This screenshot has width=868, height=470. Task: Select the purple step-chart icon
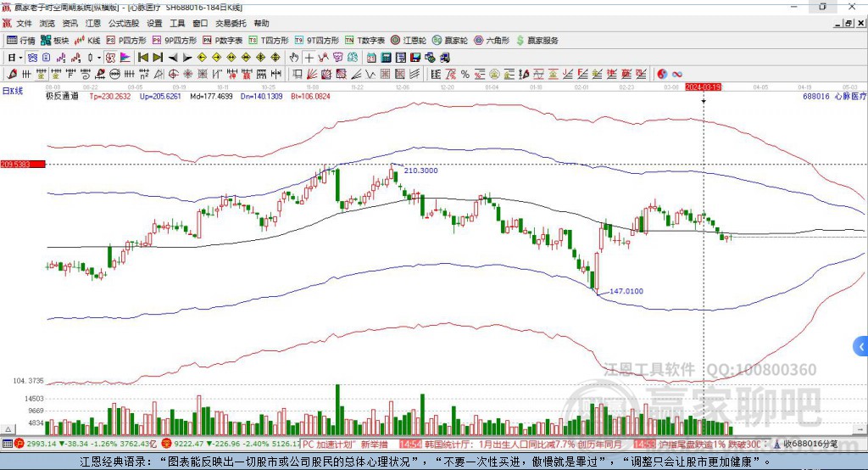coord(61,58)
